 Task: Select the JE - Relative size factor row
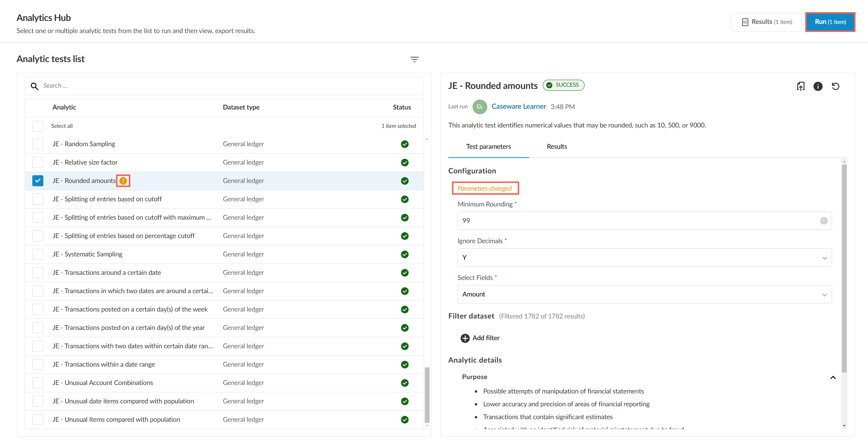tap(224, 162)
